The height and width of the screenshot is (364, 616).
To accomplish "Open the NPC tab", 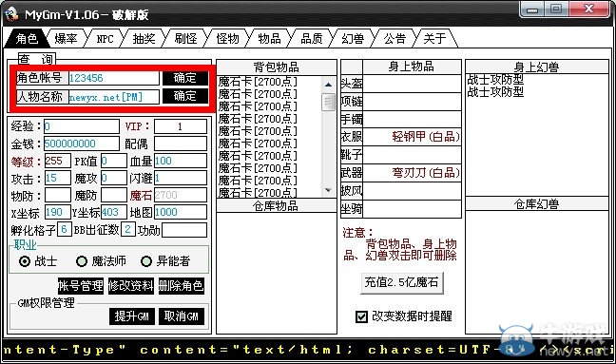I will point(105,38).
